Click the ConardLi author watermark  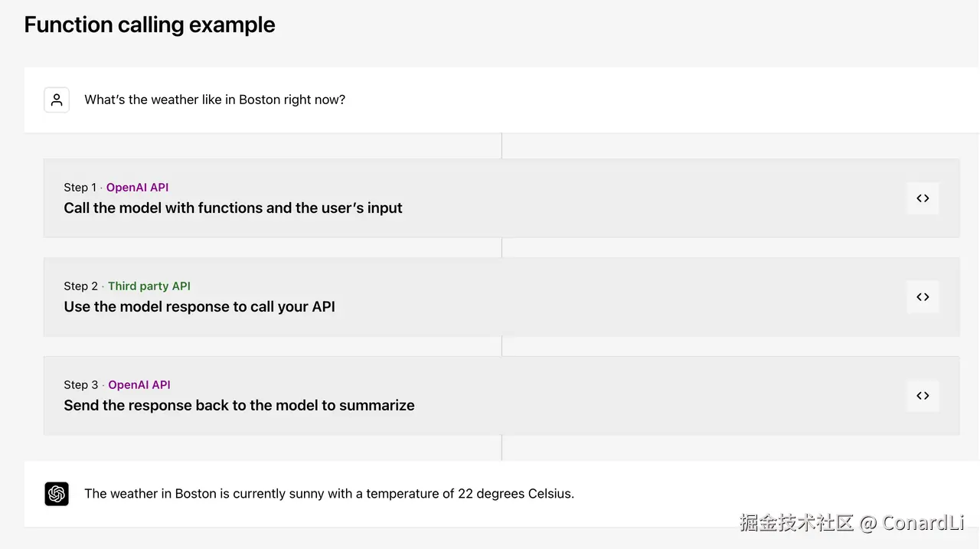click(923, 523)
